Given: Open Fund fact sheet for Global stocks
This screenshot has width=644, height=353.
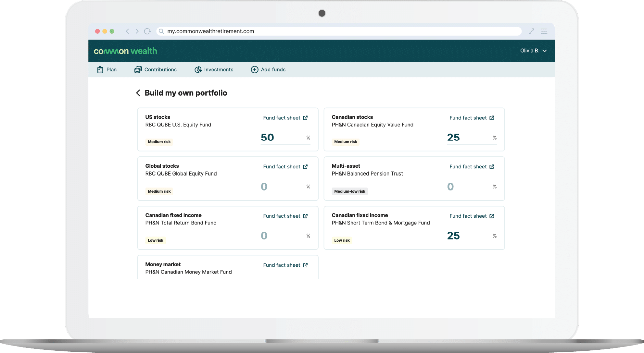Looking at the screenshot, I should 285,167.
